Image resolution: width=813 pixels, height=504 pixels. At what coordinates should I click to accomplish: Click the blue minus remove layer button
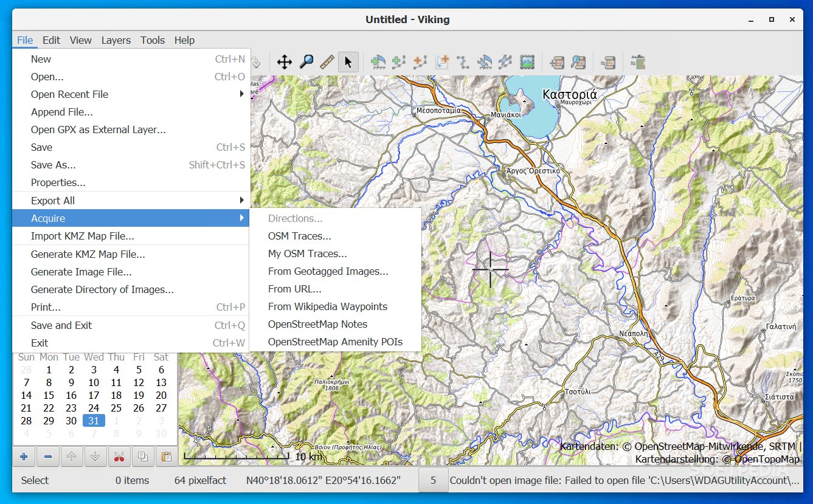click(x=47, y=457)
